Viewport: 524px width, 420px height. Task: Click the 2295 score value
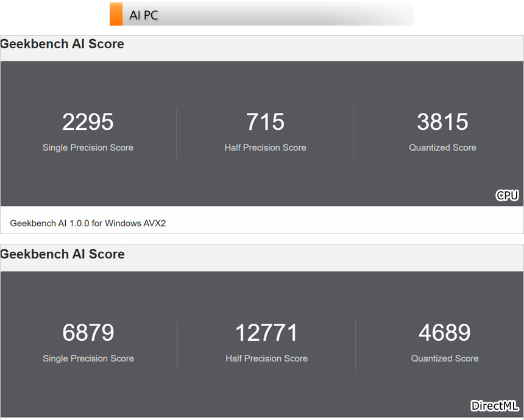[88, 122]
